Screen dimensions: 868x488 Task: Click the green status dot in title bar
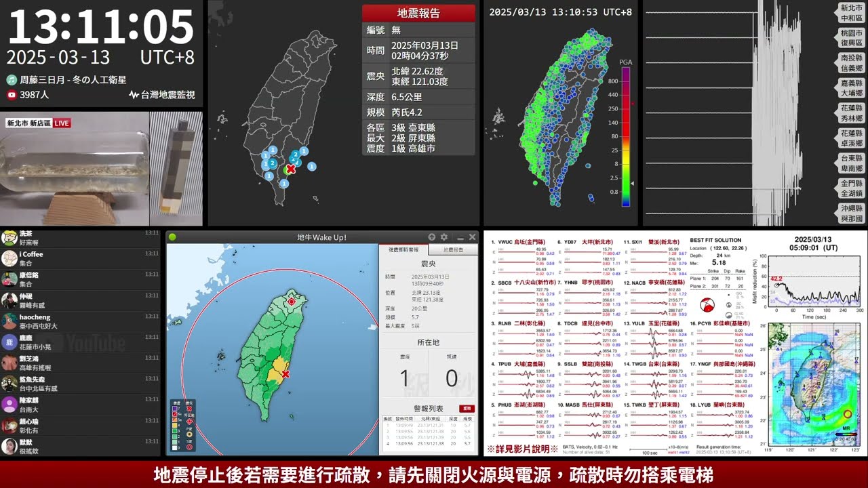pyautogui.click(x=173, y=237)
